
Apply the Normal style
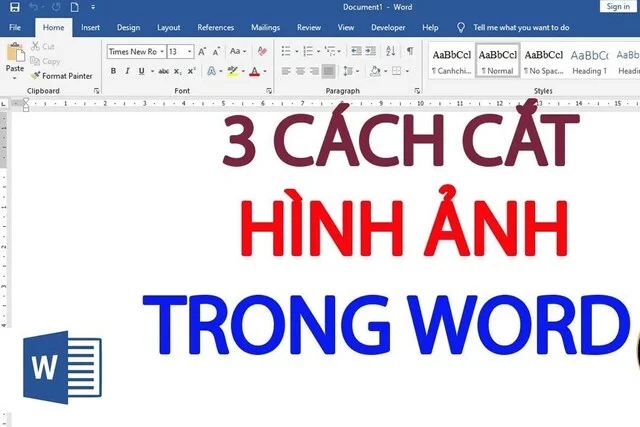[x=498, y=62]
